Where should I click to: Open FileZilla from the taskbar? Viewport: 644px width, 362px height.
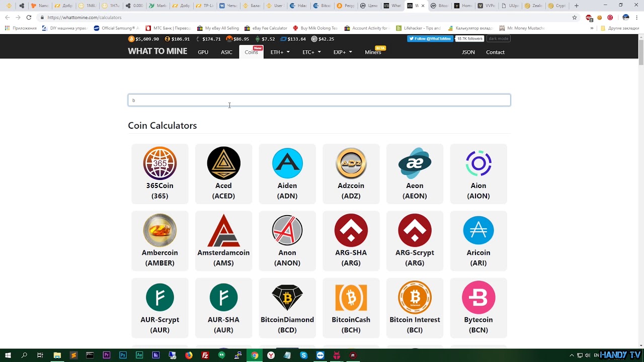point(205,355)
